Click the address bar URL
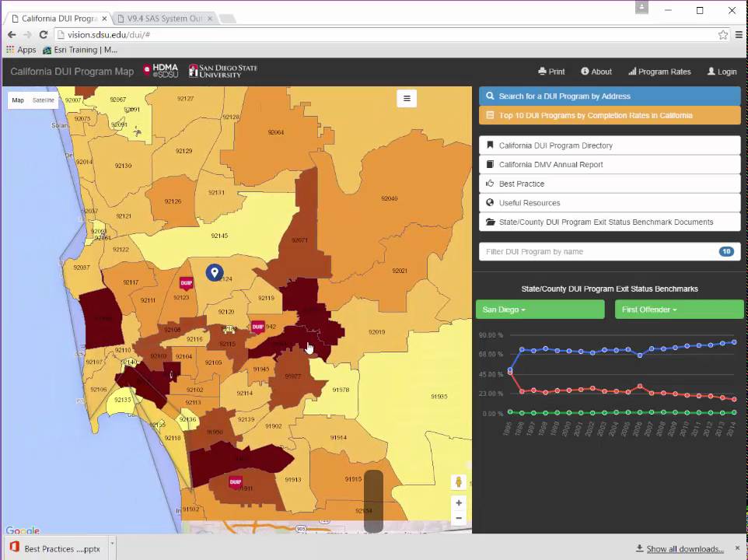Viewport: 748px width, 560px height. coord(109,35)
